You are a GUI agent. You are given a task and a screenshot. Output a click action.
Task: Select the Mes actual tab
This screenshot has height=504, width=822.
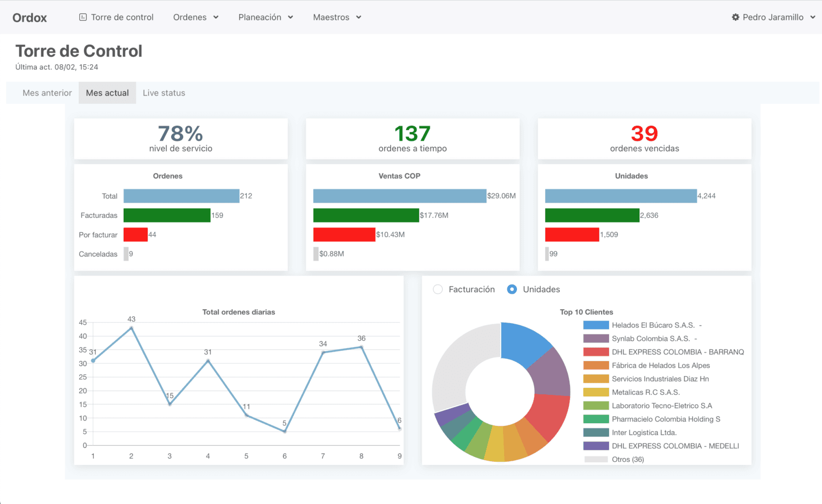[x=107, y=93]
